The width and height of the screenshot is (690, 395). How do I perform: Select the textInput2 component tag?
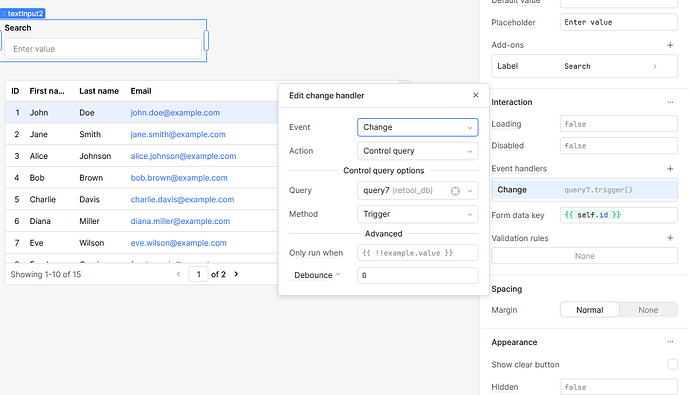point(23,14)
